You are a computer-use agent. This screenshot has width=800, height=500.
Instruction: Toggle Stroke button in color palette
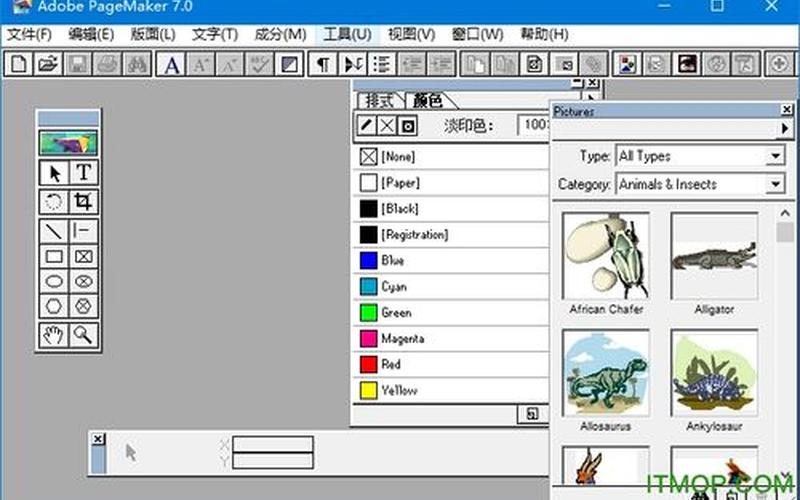pyautogui.click(x=366, y=125)
